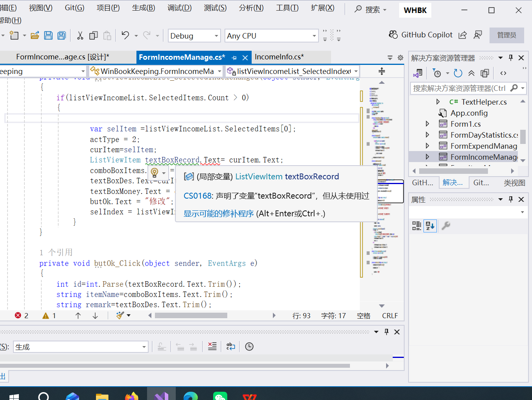Expand the FormExpendManag node
This screenshot has width=532, height=400.
pos(428,146)
